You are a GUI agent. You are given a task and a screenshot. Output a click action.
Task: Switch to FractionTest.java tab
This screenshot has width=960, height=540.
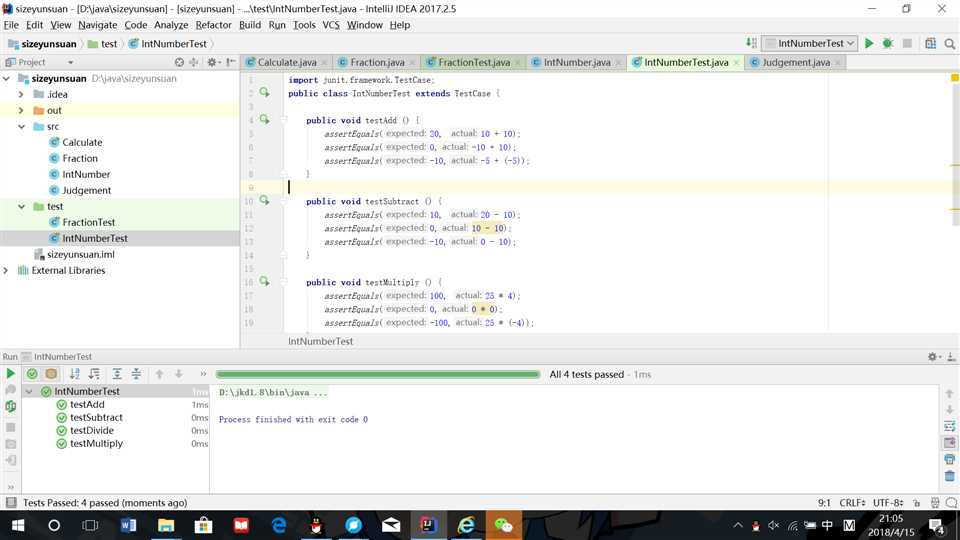(x=474, y=62)
